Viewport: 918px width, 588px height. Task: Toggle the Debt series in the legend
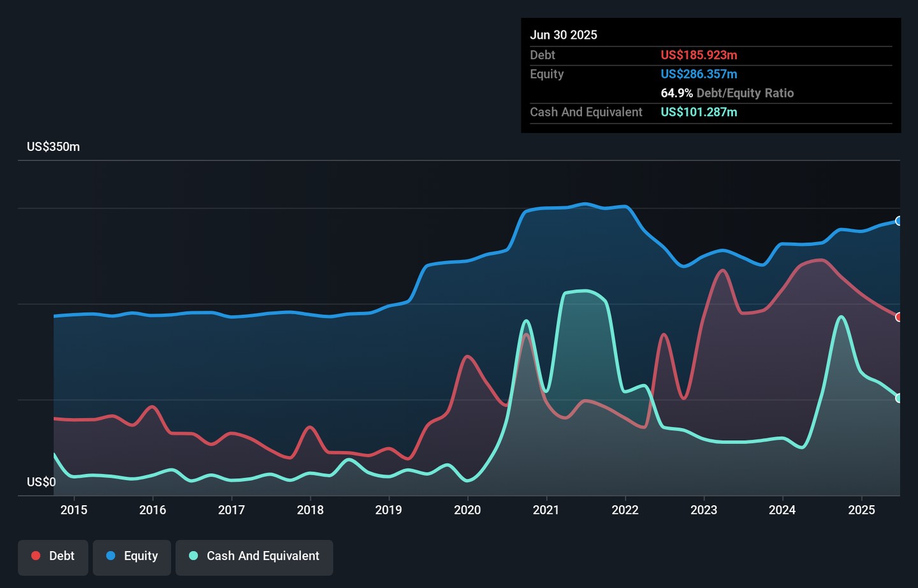53,556
